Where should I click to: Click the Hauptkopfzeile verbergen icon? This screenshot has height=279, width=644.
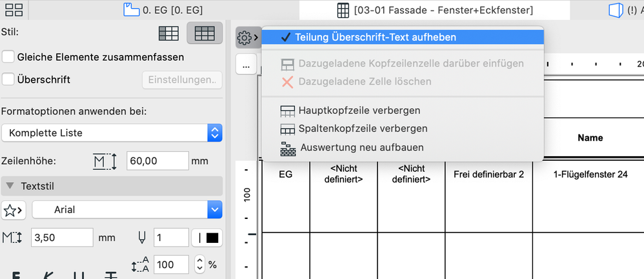[288, 110]
